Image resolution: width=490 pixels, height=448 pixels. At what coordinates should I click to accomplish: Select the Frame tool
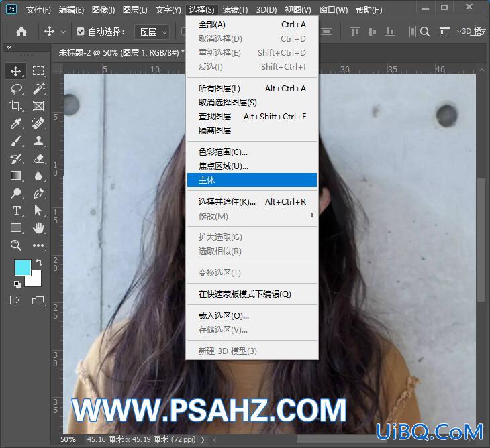38,106
